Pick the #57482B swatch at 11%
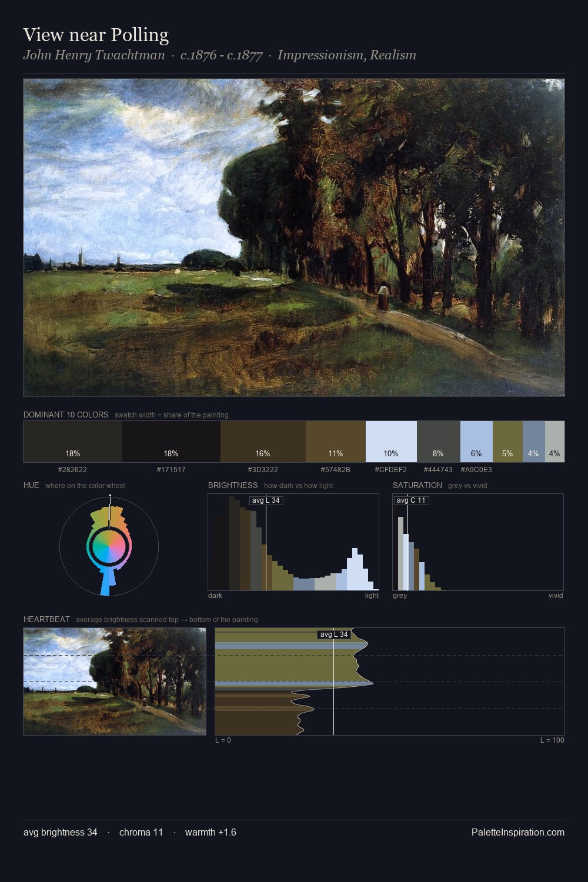The height and width of the screenshot is (882, 588). pos(336,442)
